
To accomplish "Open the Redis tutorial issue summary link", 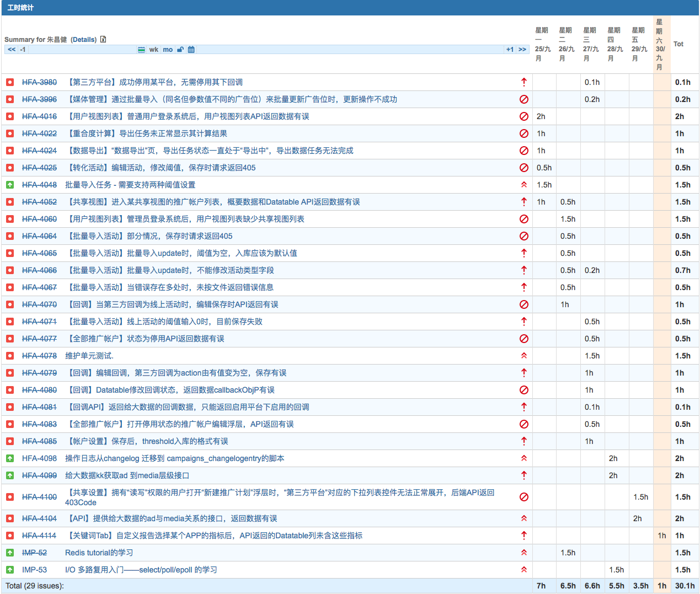I will tap(99, 553).
